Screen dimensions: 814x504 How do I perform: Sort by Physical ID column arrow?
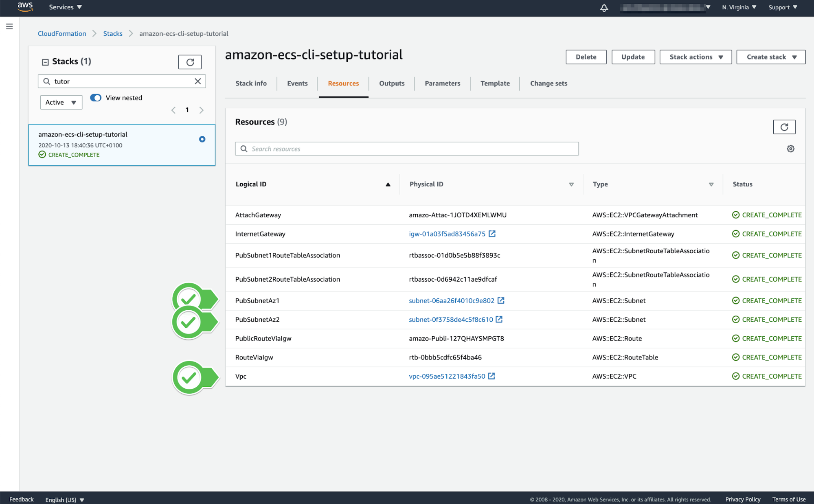tap(571, 184)
